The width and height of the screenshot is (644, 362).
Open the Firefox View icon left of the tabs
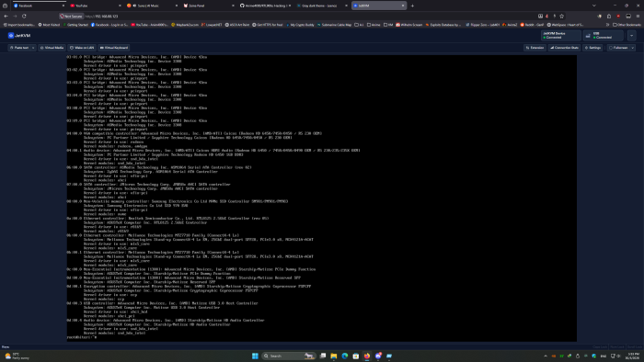coord(5,6)
